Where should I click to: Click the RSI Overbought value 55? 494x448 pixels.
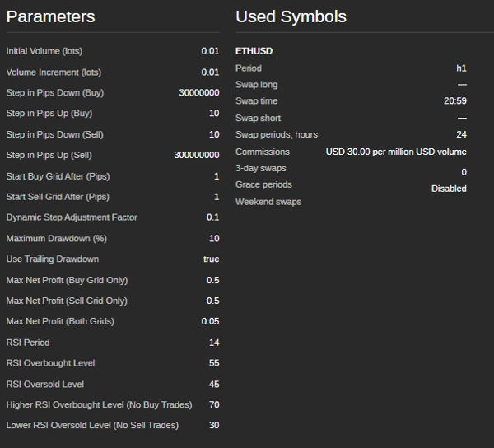(x=214, y=363)
